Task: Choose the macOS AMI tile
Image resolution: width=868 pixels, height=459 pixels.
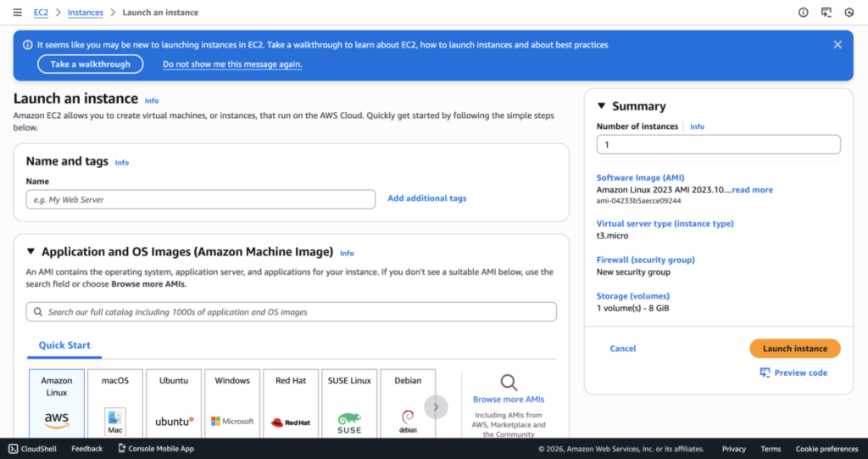Action: 115,402
